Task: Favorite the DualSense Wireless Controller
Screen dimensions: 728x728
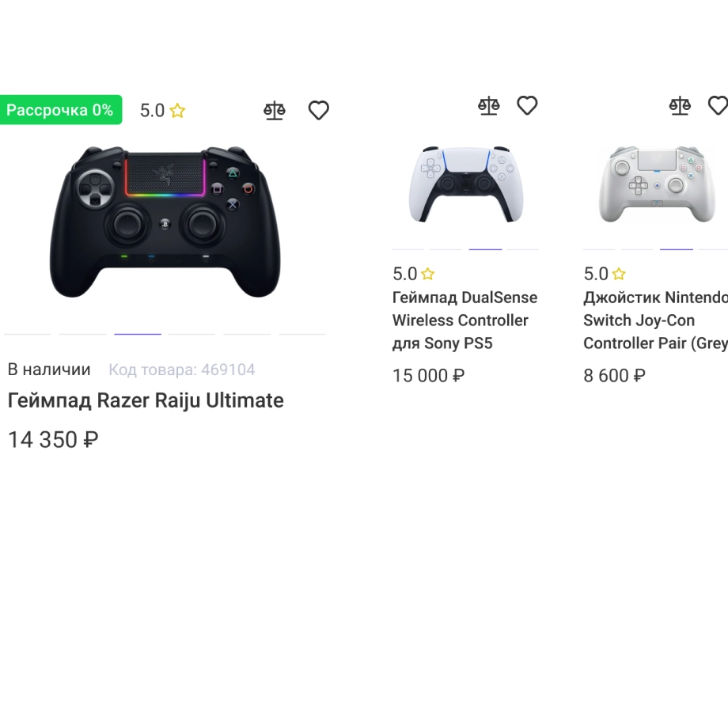Action: (x=527, y=105)
